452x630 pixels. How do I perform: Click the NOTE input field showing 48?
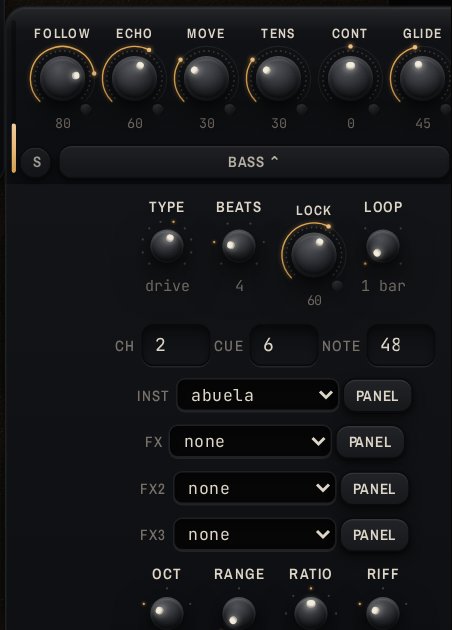[x=401, y=345]
